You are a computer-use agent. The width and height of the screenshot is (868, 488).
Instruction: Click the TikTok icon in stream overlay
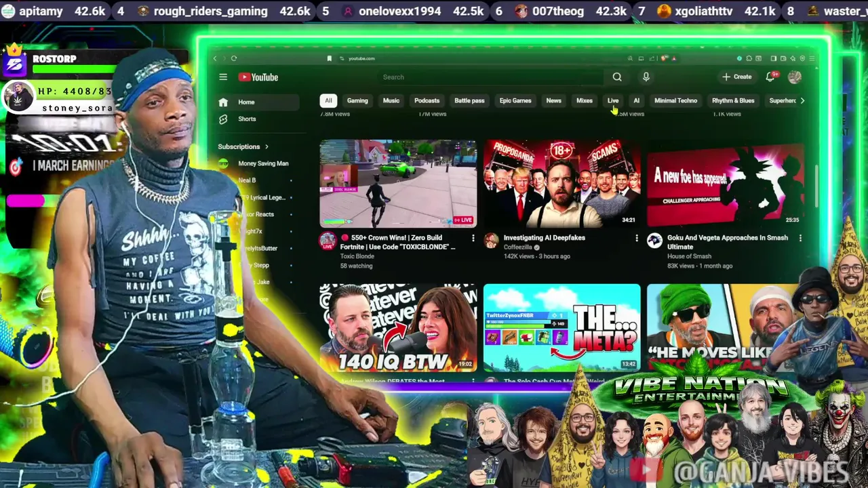click(16, 166)
